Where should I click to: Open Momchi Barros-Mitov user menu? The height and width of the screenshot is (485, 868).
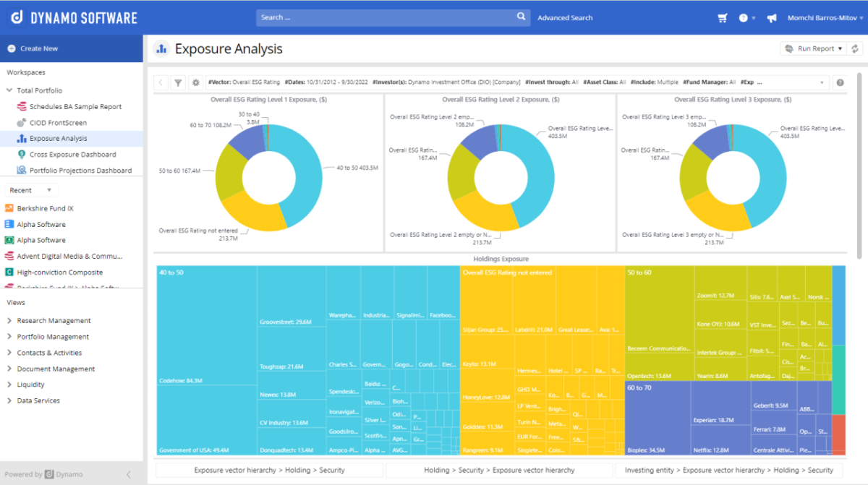coord(822,18)
